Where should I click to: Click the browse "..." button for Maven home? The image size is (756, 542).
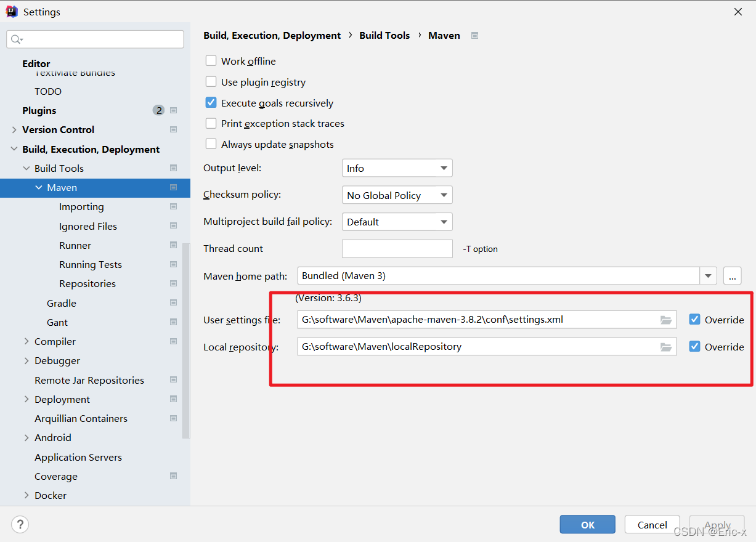click(x=733, y=276)
